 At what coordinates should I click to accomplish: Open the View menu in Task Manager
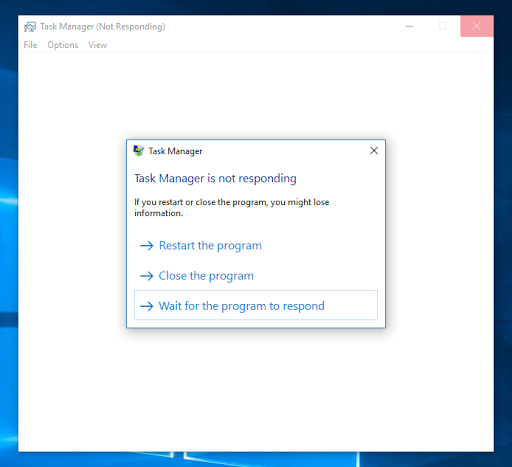(x=98, y=45)
